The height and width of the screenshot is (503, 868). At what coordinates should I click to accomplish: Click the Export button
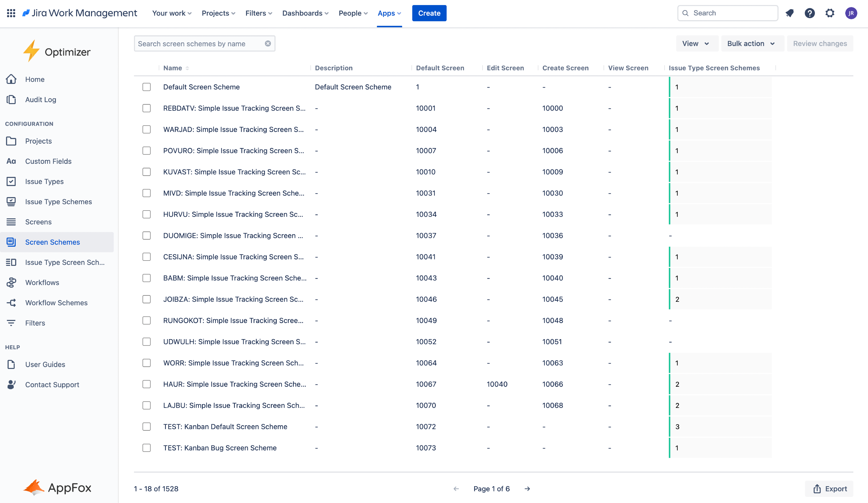point(829,489)
